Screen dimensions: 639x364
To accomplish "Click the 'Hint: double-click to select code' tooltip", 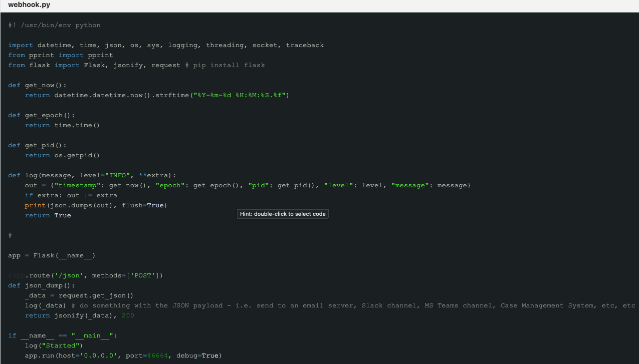I will [x=283, y=214].
